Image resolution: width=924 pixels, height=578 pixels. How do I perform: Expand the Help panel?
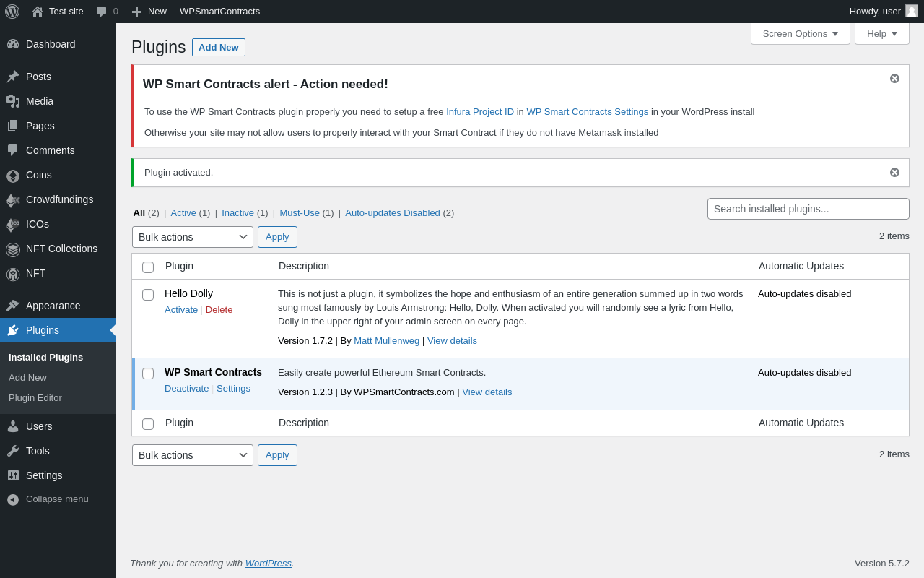pyautogui.click(x=882, y=33)
